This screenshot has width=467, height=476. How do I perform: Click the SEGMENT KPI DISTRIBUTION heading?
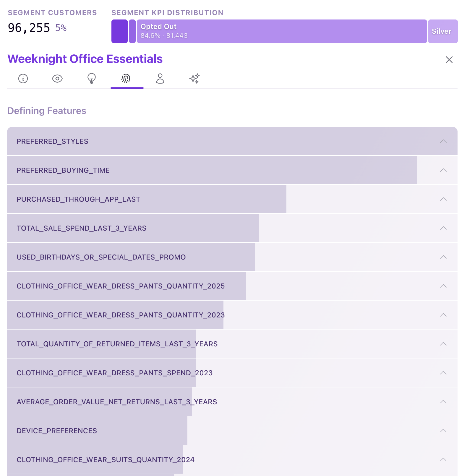[x=167, y=13]
